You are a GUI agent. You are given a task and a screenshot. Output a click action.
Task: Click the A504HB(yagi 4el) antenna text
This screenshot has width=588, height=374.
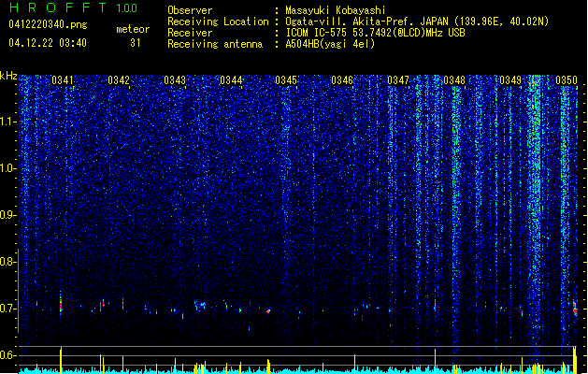coord(330,44)
